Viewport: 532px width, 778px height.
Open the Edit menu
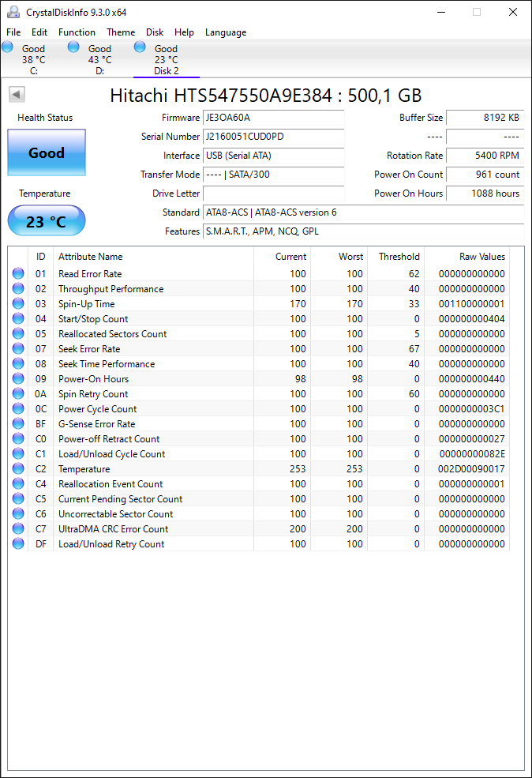pyautogui.click(x=39, y=32)
